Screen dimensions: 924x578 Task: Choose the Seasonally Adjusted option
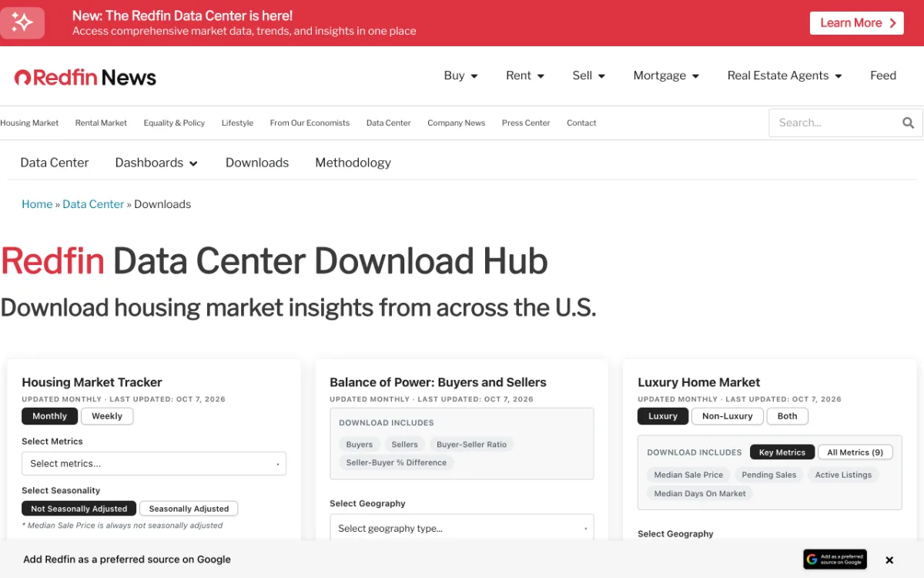[189, 509]
